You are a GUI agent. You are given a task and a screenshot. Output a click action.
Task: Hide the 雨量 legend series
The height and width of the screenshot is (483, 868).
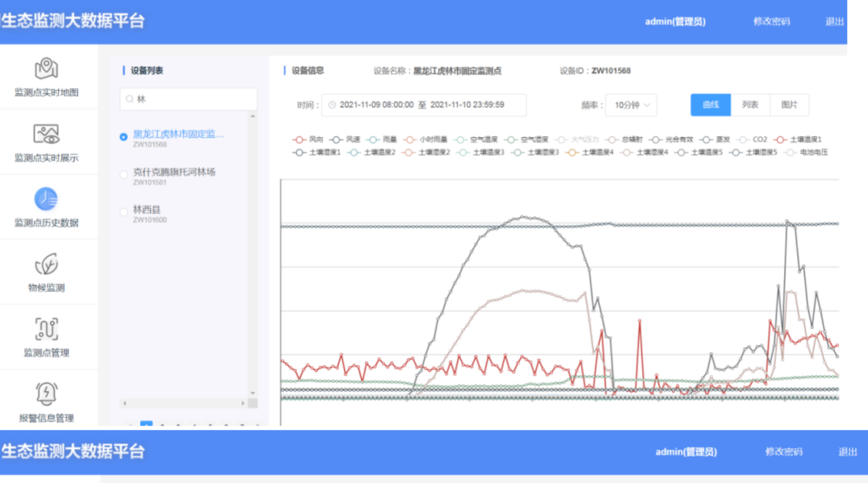pos(382,139)
